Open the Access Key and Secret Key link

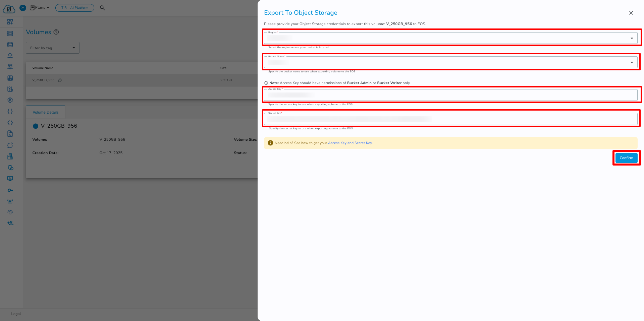pyautogui.click(x=350, y=143)
